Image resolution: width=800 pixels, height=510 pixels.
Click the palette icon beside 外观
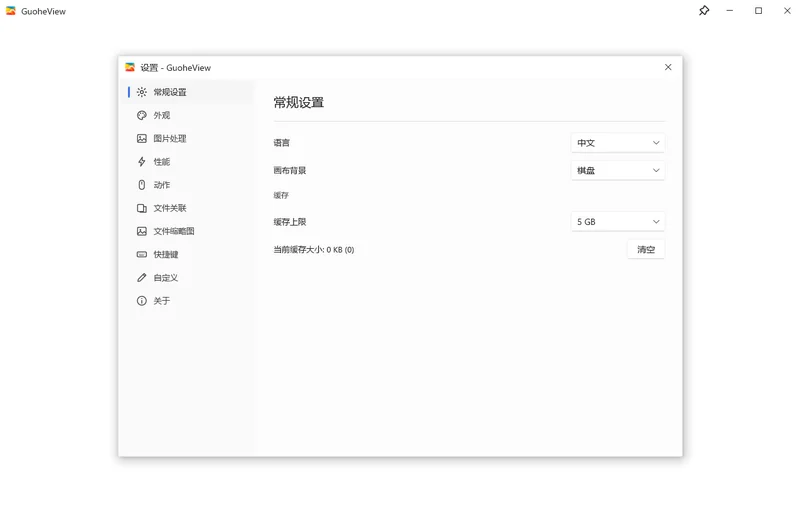(142, 115)
